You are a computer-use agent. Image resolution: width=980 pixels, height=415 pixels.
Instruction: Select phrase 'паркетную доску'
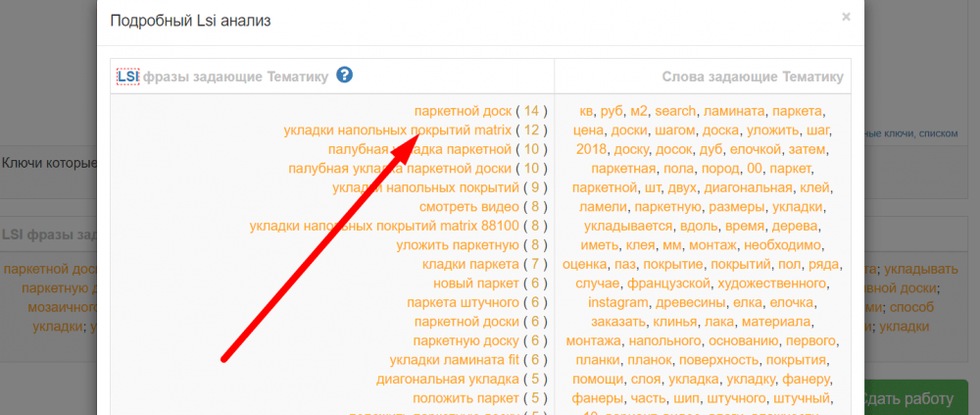coord(465,340)
